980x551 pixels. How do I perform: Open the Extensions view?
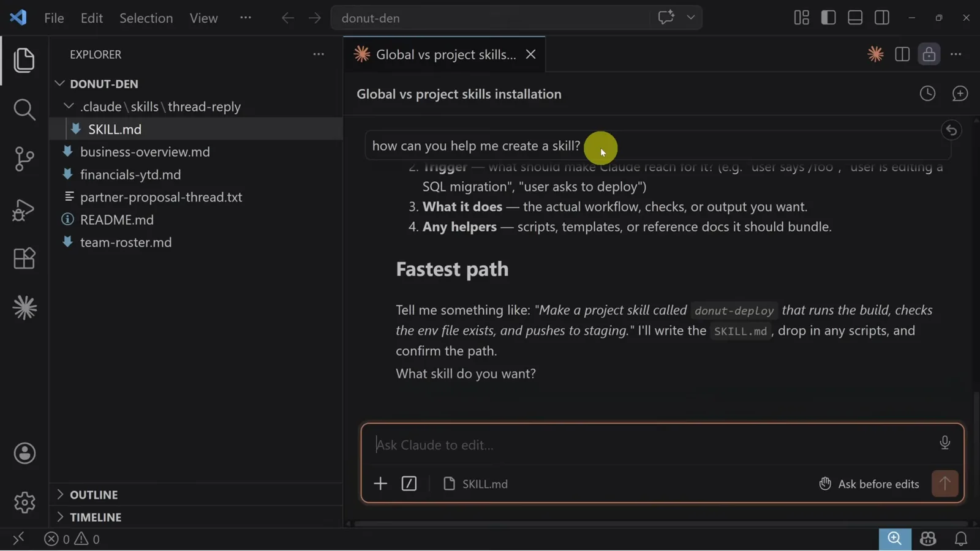[24, 258]
